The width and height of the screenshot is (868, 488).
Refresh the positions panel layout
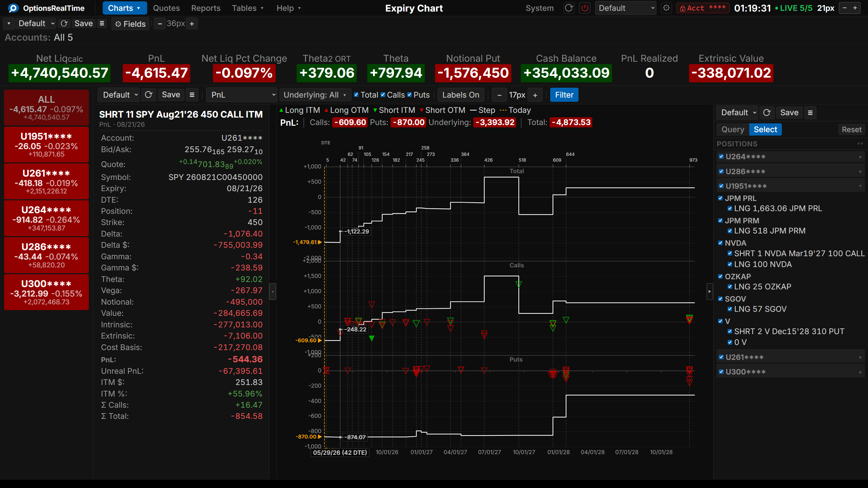pos(767,113)
